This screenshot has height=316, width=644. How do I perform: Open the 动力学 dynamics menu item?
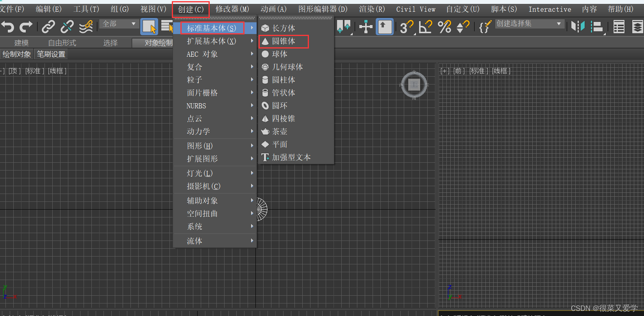click(215, 131)
